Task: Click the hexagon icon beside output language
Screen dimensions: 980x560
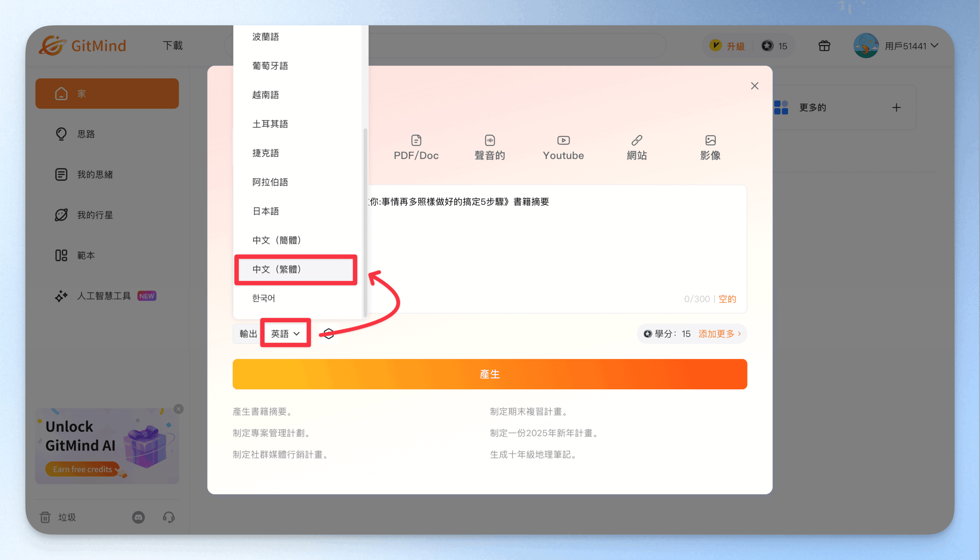Action: point(328,333)
